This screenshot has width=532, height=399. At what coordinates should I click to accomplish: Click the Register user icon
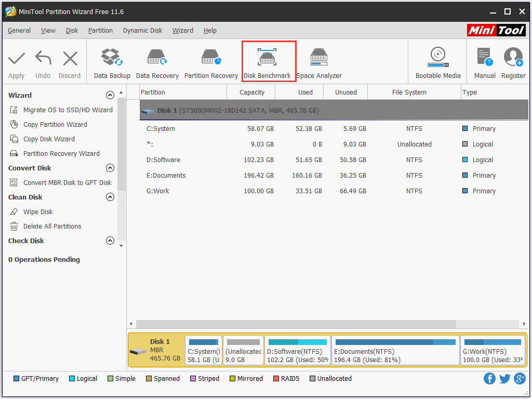click(513, 57)
